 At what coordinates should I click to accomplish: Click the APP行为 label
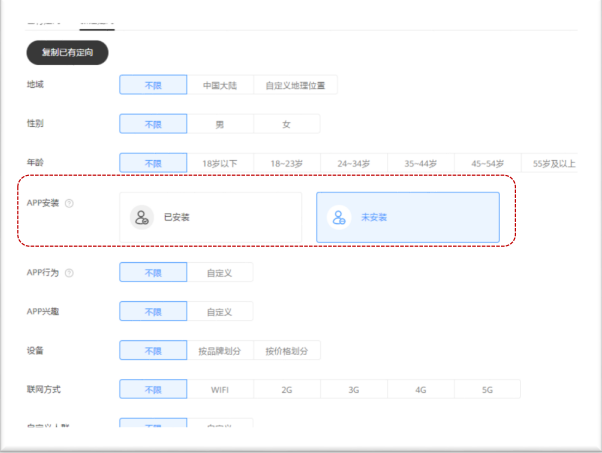pyautogui.click(x=43, y=273)
